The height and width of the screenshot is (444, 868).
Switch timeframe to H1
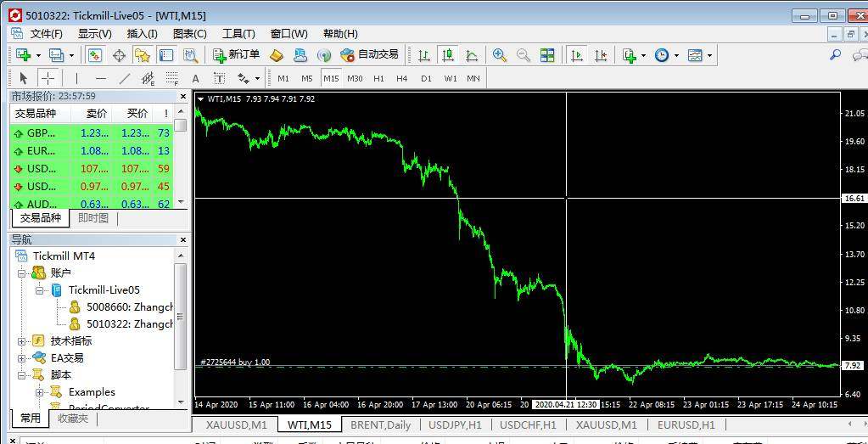click(x=378, y=79)
